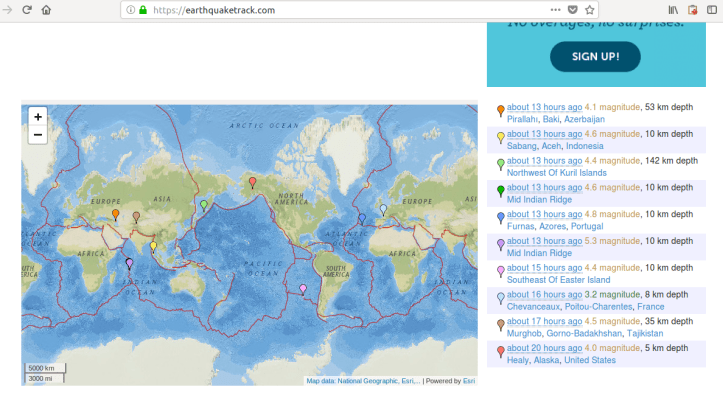The image size is (723, 393).
Task: Open the Azores link
Action: point(552,226)
